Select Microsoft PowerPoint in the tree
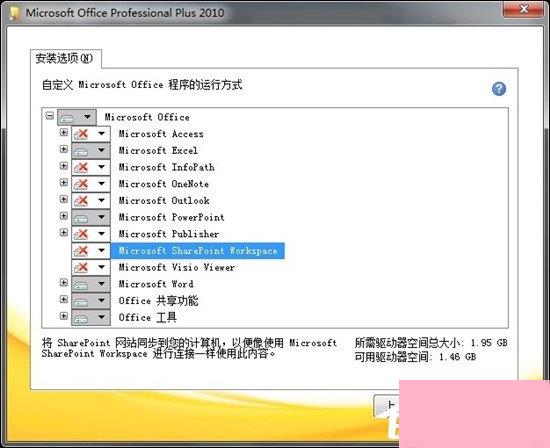Viewport: 550px width, 448px height. (x=172, y=217)
